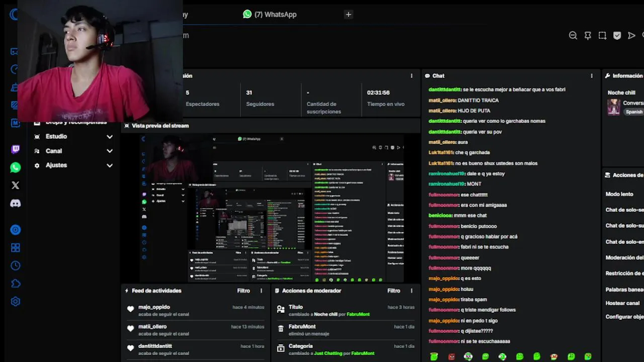Image resolution: width=644 pixels, height=362 pixels.
Task: Click the heart icon beside matii_ollero
Action: [x=131, y=329]
